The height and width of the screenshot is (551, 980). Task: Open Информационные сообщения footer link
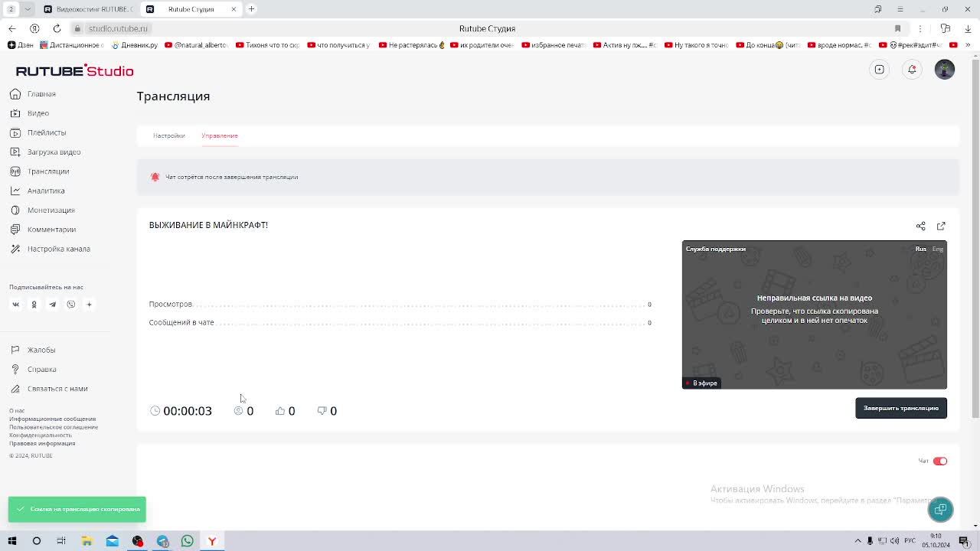click(52, 419)
